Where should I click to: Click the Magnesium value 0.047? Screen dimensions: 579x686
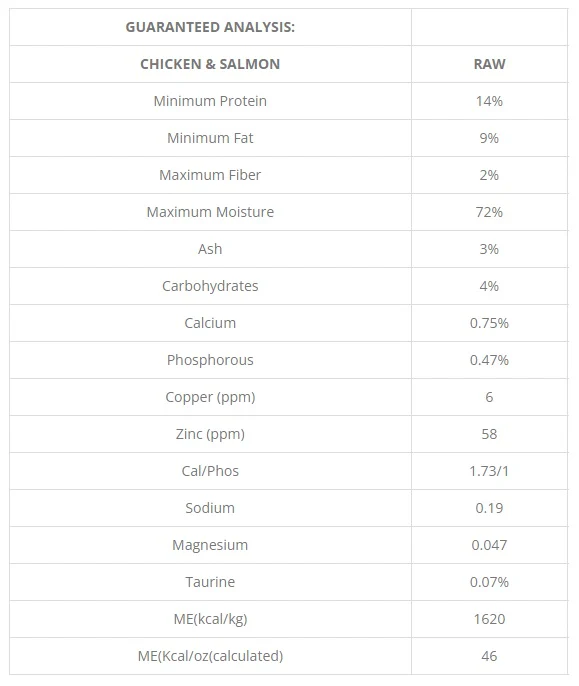489,545
